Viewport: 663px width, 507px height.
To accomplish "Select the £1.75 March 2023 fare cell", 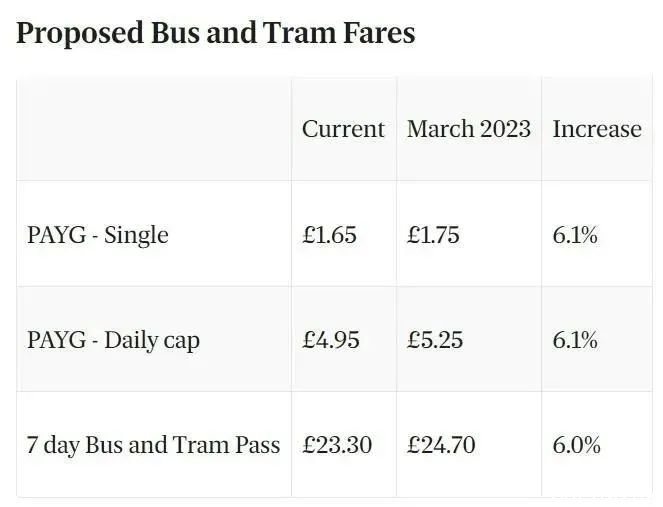I will [433, 235].
